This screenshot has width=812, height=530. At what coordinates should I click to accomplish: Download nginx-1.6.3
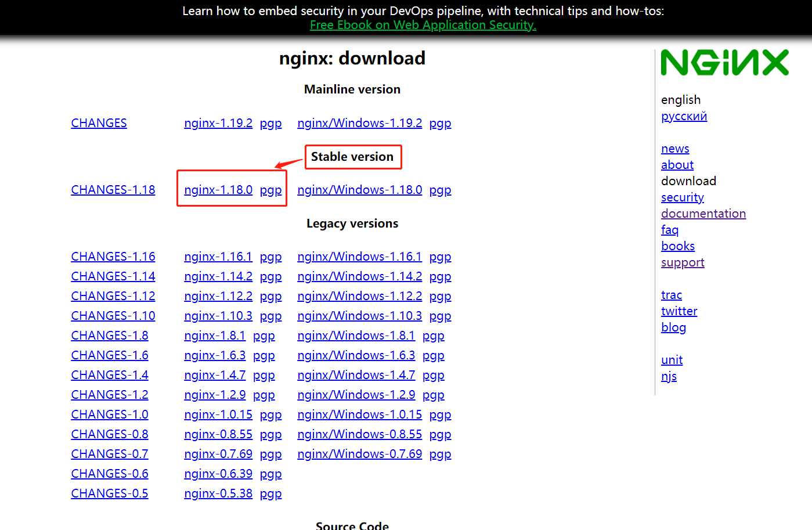tap(215, 355)
